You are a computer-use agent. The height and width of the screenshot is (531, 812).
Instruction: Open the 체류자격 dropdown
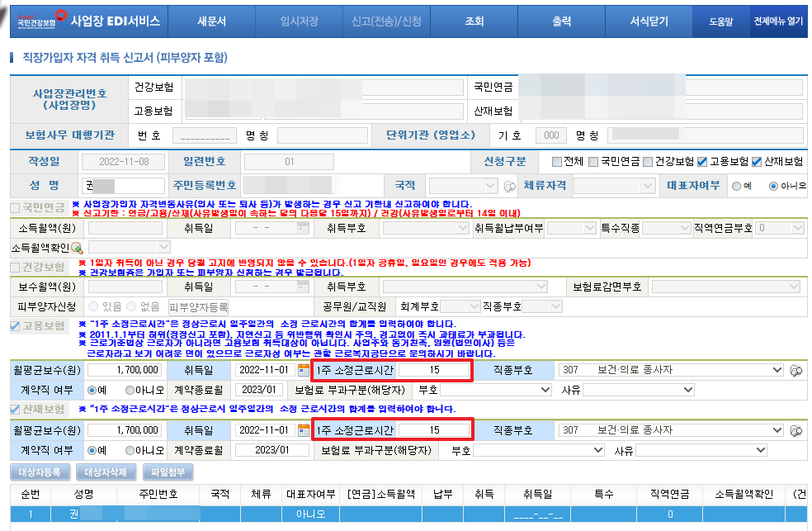tap(614, 185)
